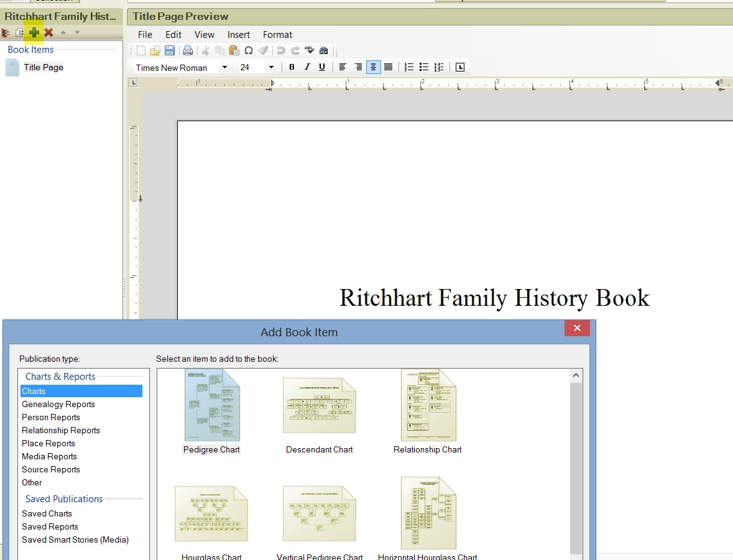
Task: Toggle Underline formatting
Action: [x=322, y=67]
